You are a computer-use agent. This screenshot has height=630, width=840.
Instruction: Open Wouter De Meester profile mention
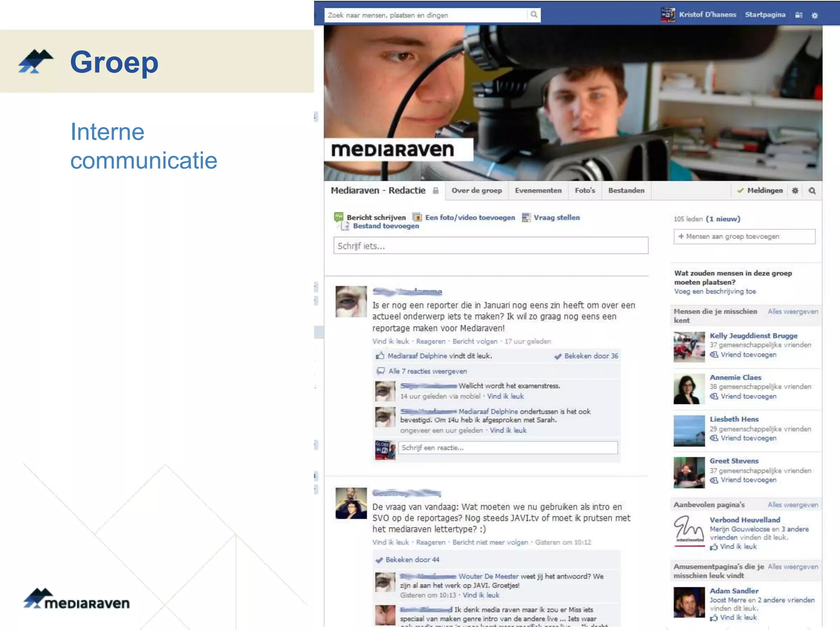[x=488, y=577]
